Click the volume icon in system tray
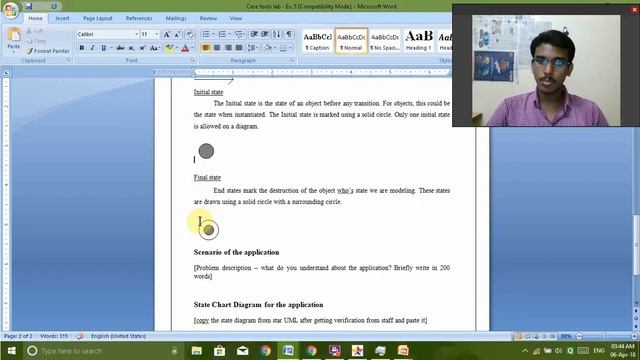Image resolution: width=640 pixels, height=360 pixels. (x=558, y=351)
